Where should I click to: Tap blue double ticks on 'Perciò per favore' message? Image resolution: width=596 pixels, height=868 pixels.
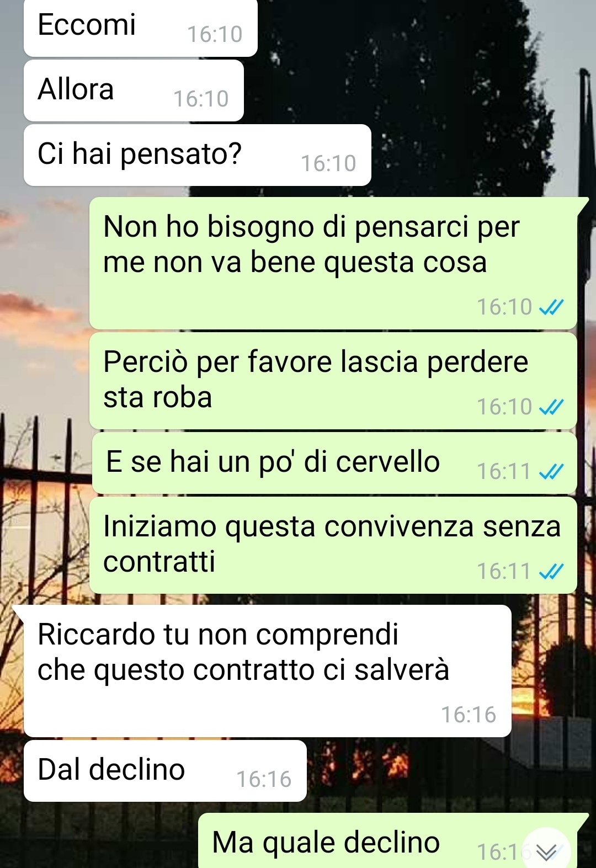[x=551, y=407]
